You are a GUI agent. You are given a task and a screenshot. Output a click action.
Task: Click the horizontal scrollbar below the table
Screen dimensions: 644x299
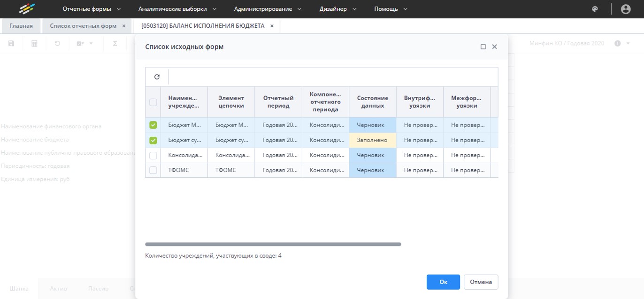tap(273, 244)
